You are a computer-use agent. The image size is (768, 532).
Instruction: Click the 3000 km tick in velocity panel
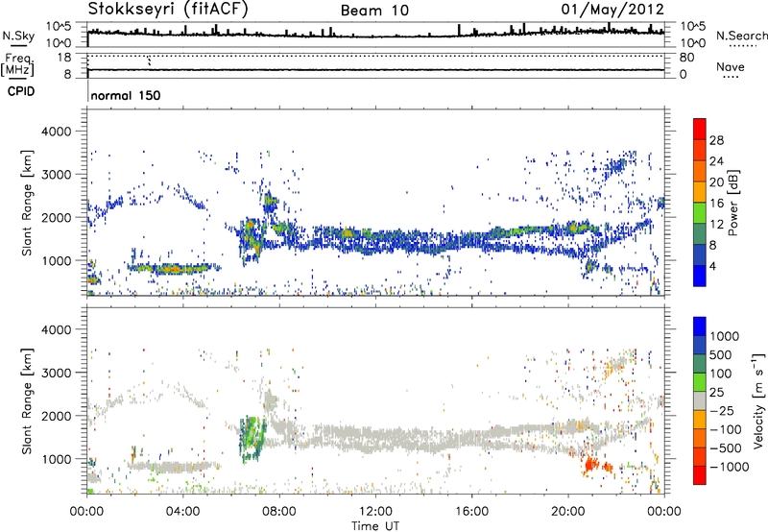click(x=57, y=373)
